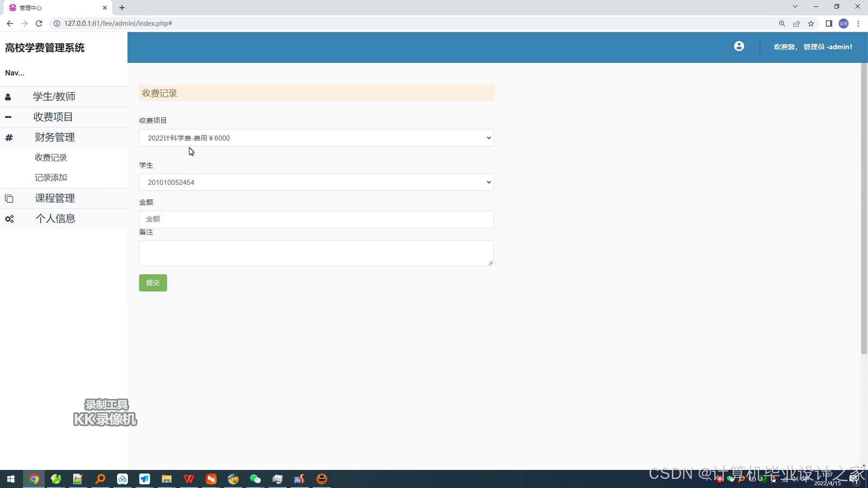The image size is (868, 488).
Task: Expand the 学生/教师 sidebar menu
Action: 54,97
